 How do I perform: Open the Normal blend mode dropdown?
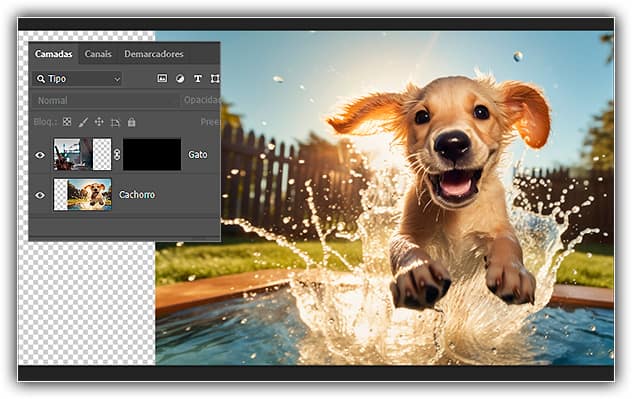pos(105,100)
